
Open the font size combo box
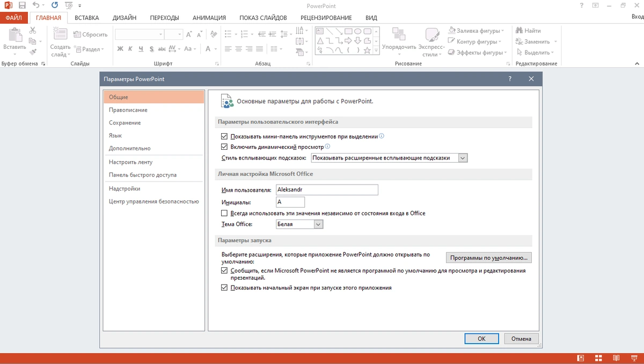[x=174, y=34]
